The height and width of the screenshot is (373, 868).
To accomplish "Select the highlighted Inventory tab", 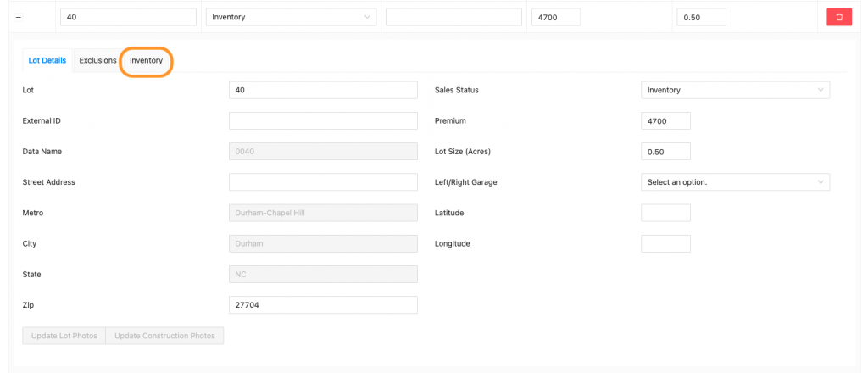I will [146, 60].
